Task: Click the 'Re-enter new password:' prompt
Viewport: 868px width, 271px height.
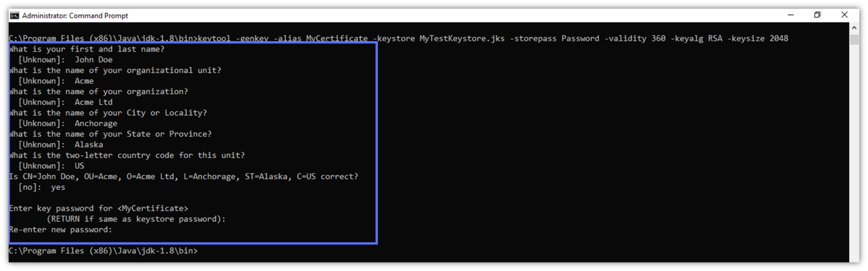Action: point(61,230)
